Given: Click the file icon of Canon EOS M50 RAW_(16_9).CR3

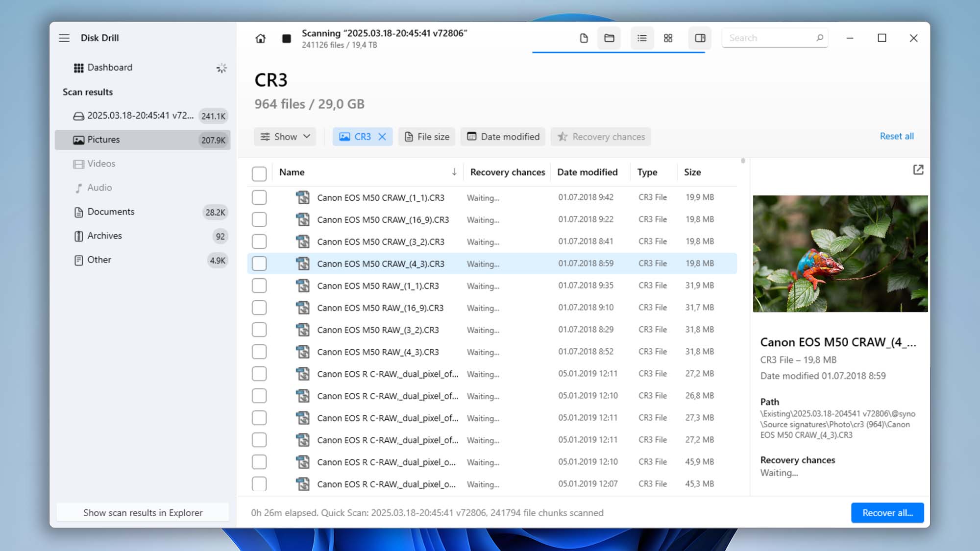Looking at the screenshot, I should pyautogui.click(x=303, y=308).
